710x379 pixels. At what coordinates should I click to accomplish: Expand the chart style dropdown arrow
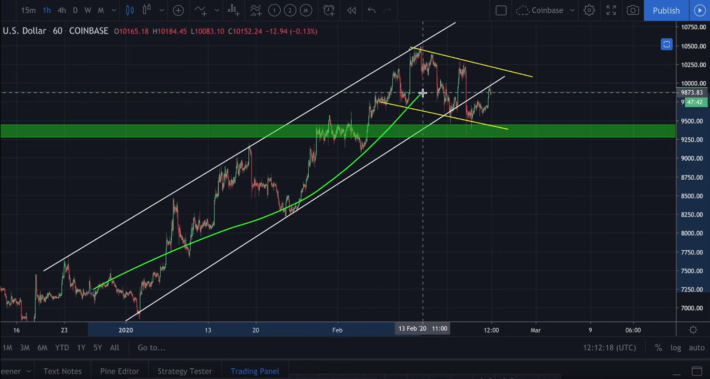pos(162,10)
